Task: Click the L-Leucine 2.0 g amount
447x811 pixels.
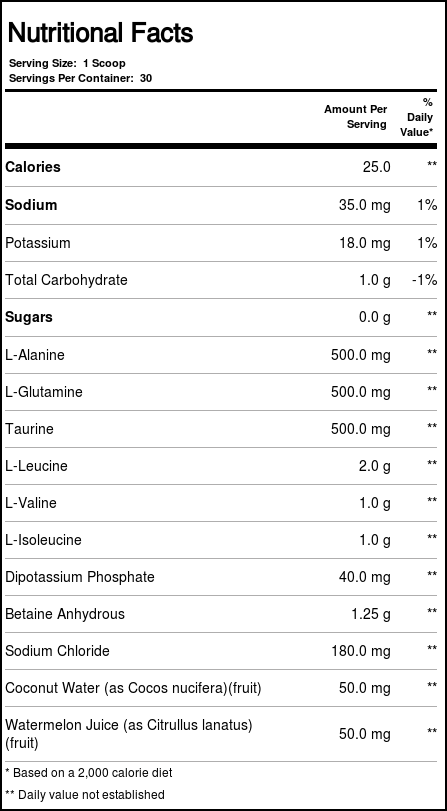Action: [x=375, y=465]
